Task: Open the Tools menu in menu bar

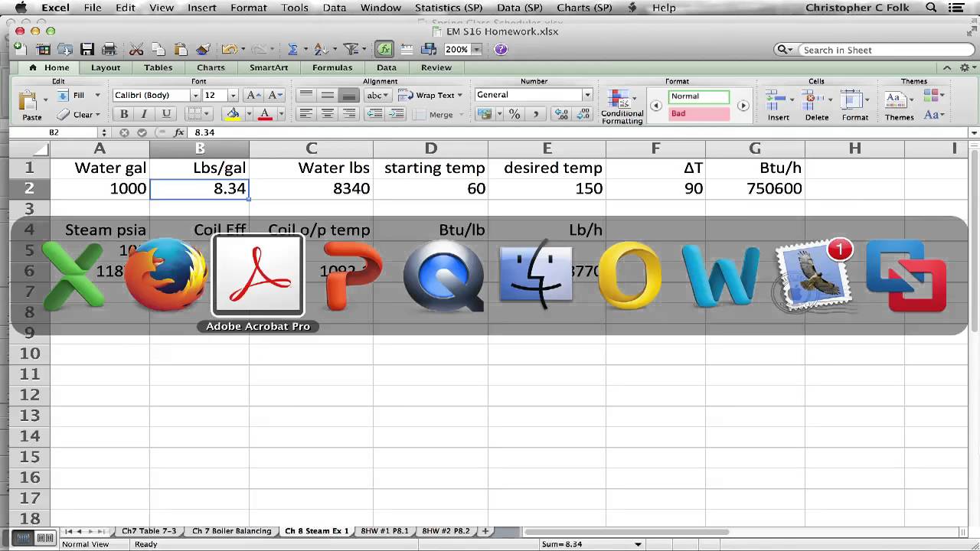Action: pyautogui.click(x=295, y=8)
